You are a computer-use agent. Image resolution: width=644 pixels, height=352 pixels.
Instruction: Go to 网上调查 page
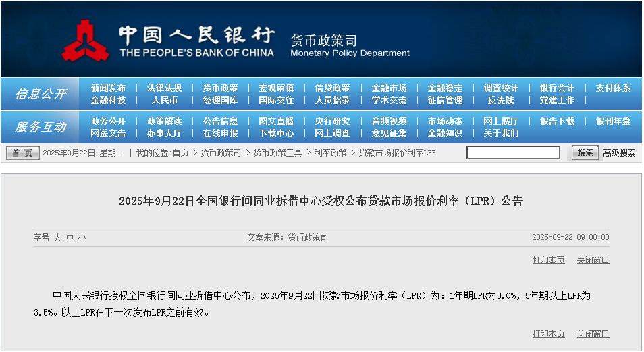click(x=332, y=134)
